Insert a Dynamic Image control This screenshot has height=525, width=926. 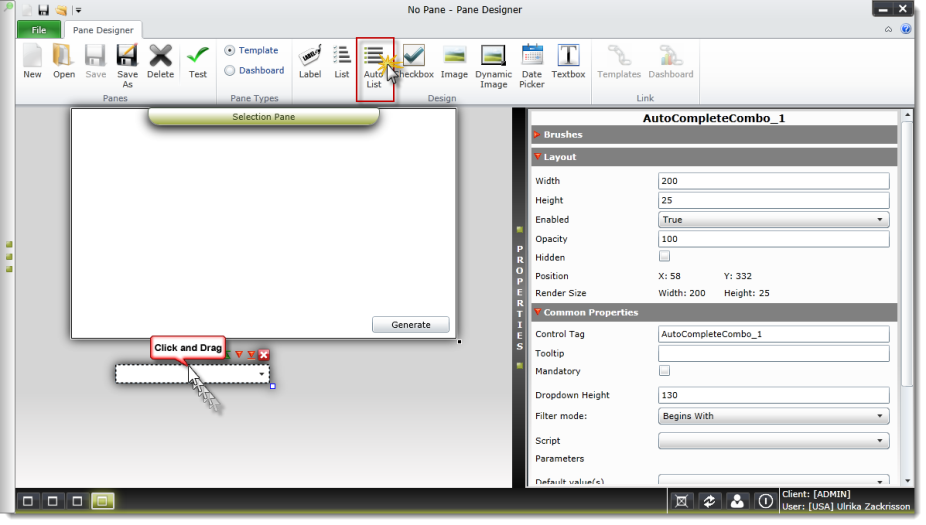click(x=493, y=66)
